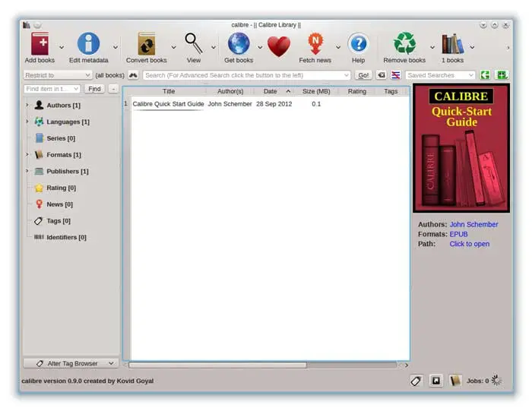This screenshot has height=411, width=532.
Task: Click in Find item in tag browser field
Action: pos(52,89)
